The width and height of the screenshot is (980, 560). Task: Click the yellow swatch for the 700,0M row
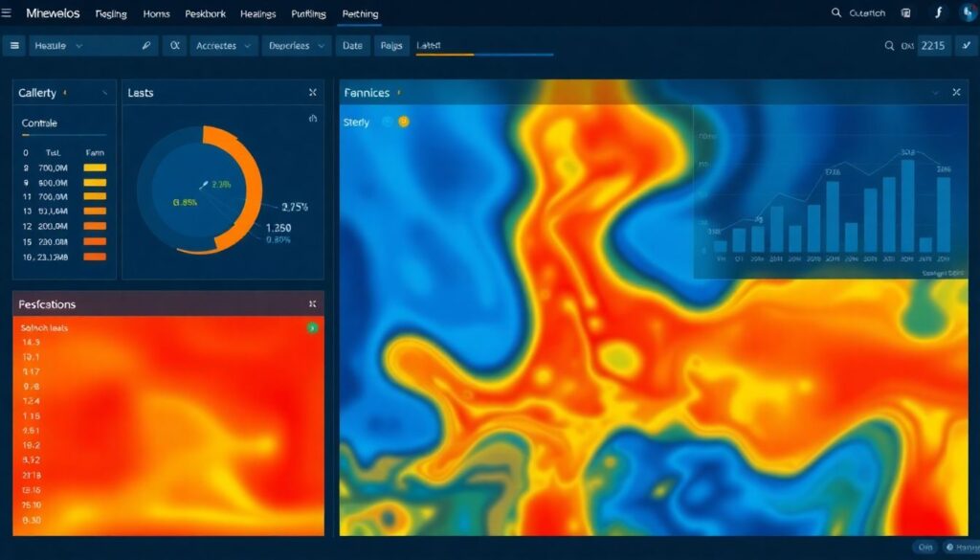(x=95, y=167)
